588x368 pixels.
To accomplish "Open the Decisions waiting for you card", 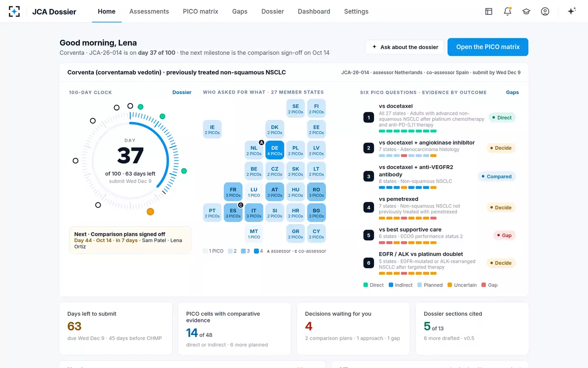I will pos(353,329).
